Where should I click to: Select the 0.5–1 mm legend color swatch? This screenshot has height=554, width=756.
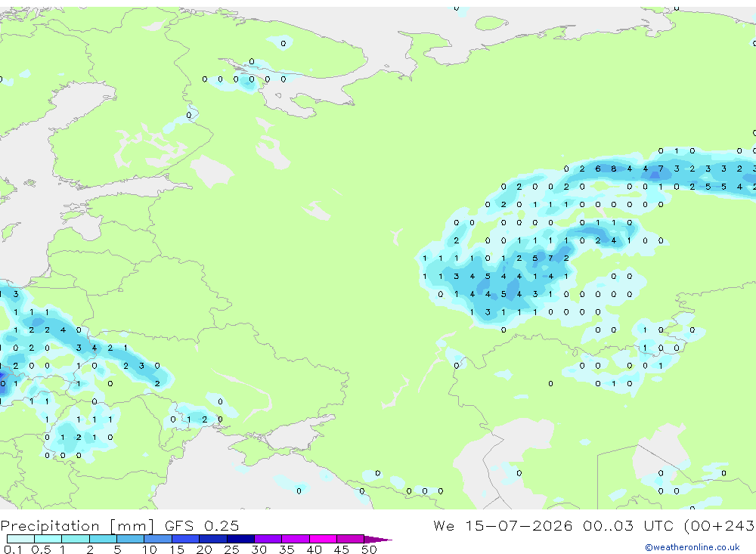[48, 539]
